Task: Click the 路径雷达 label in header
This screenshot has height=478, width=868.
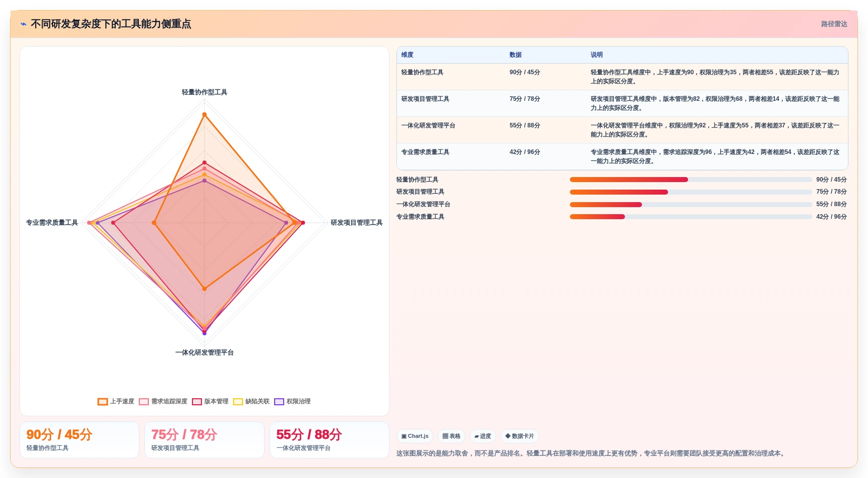Action: click(x=834, y=24)
